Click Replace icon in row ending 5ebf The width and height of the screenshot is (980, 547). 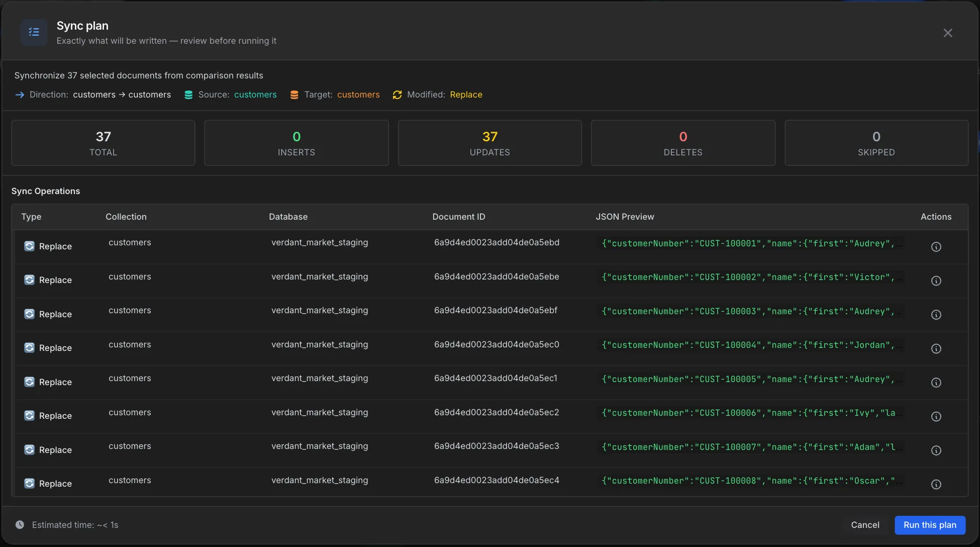pos(30,314)
